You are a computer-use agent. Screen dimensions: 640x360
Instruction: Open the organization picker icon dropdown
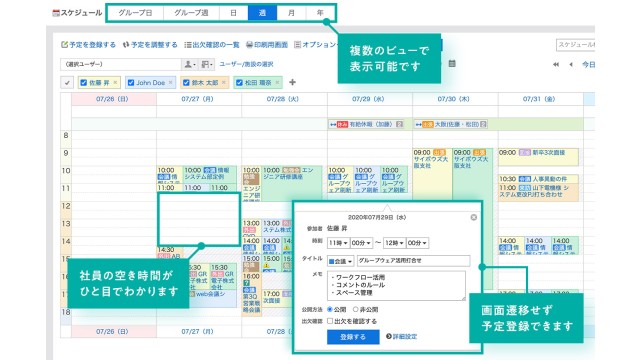tap(207, 64)
